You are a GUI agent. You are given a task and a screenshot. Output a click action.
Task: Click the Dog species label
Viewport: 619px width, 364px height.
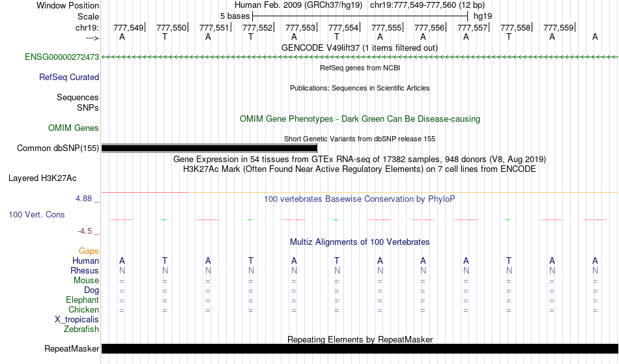(x=91, y=290)
